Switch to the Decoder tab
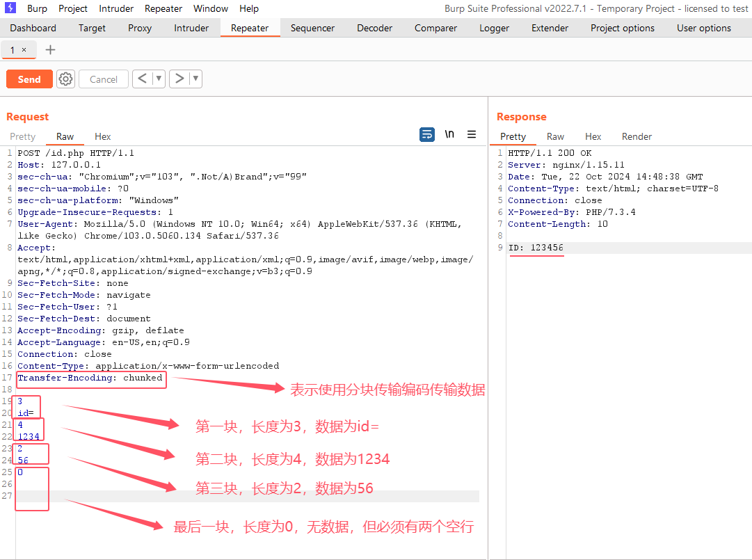Viewport: 752px width, 560px height. click(374, 29)
